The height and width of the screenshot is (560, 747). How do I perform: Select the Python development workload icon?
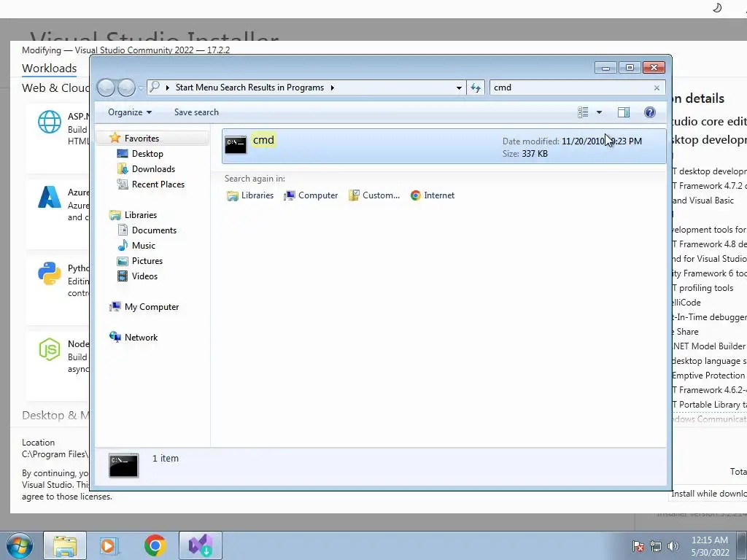point(50,273)
